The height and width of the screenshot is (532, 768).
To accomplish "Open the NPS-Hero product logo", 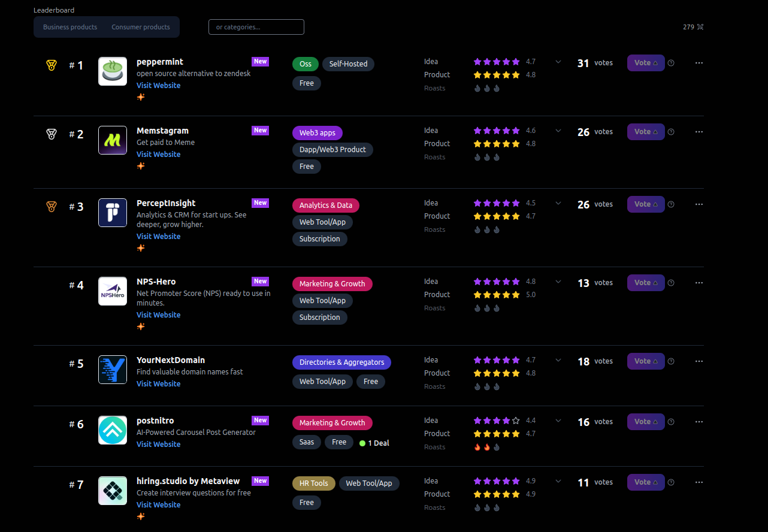I will tap(113, 291).
